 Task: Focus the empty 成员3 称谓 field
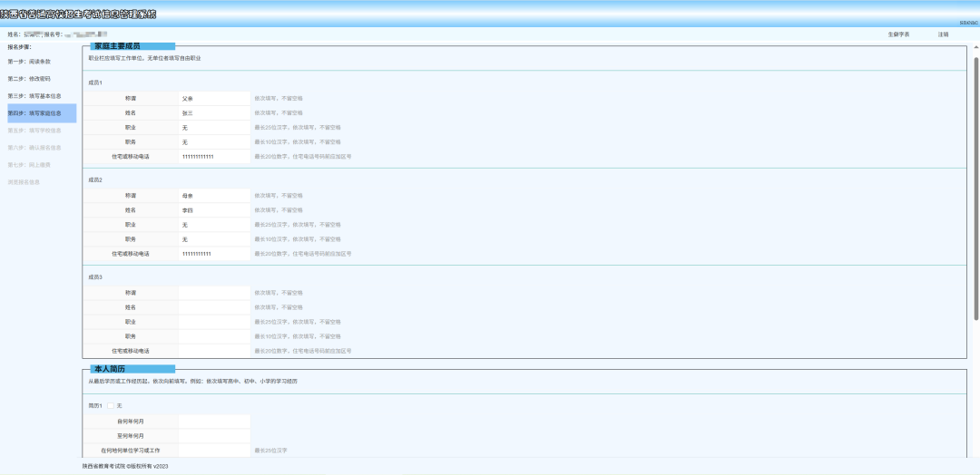[214, 293]
